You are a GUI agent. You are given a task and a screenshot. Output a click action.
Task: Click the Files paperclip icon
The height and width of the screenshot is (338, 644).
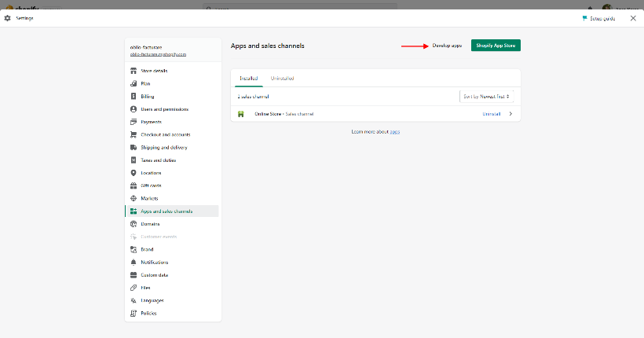coord(134,288)
